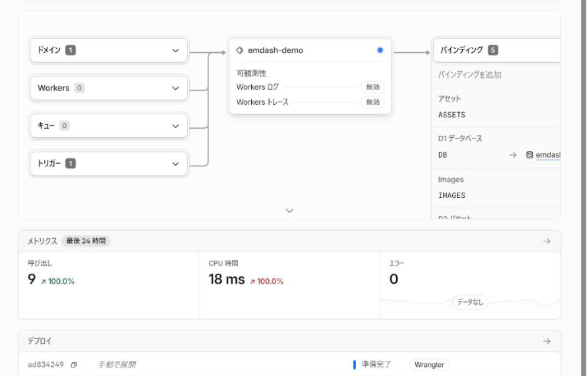The height and width of the screenshot is (376, 588).
Task: Open the メトリクス details arrow
Action: pyautogui.click(x=546, y=241)
